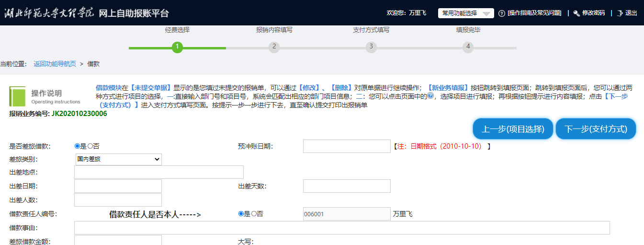644x245 pixels.
Task: Click 返回功能导航页 breadcrumb link
Action: point(55,64)
